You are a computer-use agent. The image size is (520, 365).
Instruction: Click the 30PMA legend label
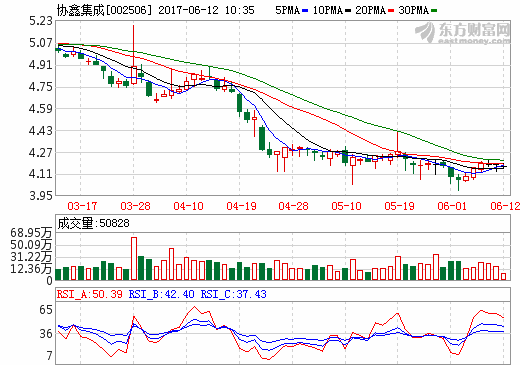point(414,11)
